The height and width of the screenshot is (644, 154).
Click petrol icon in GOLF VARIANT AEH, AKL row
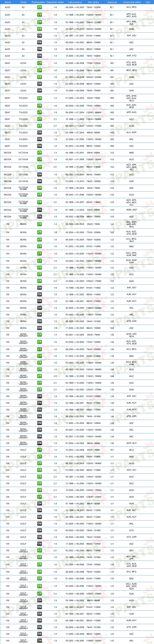(x=39, y=557)
